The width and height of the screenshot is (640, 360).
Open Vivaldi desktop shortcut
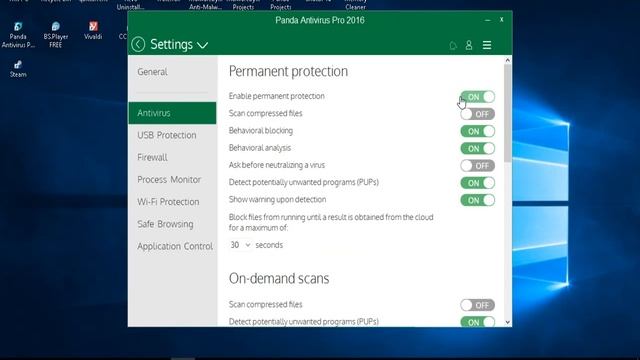[93, 31]
